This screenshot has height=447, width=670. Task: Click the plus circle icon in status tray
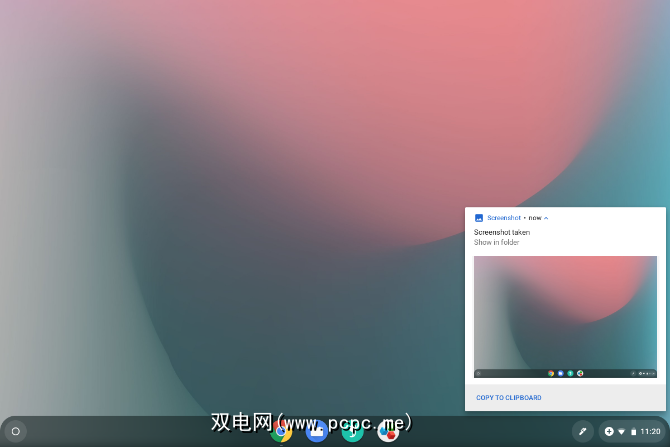pos(609,432)
